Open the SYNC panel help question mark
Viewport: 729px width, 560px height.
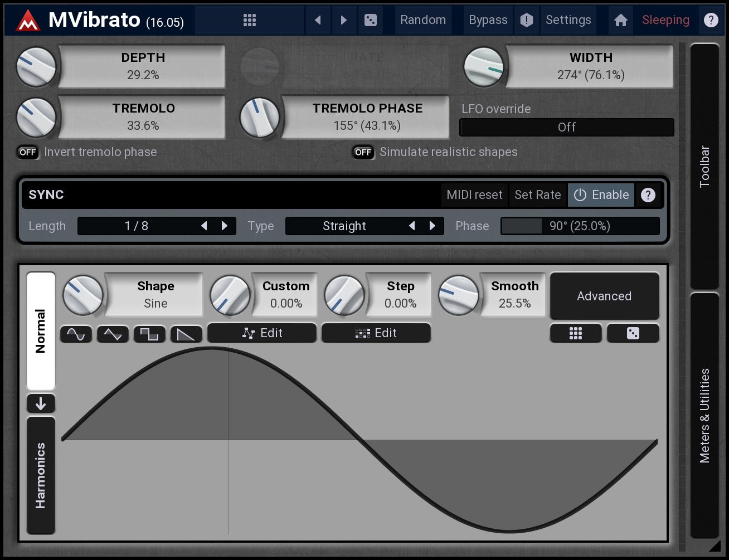pos(648,195)
